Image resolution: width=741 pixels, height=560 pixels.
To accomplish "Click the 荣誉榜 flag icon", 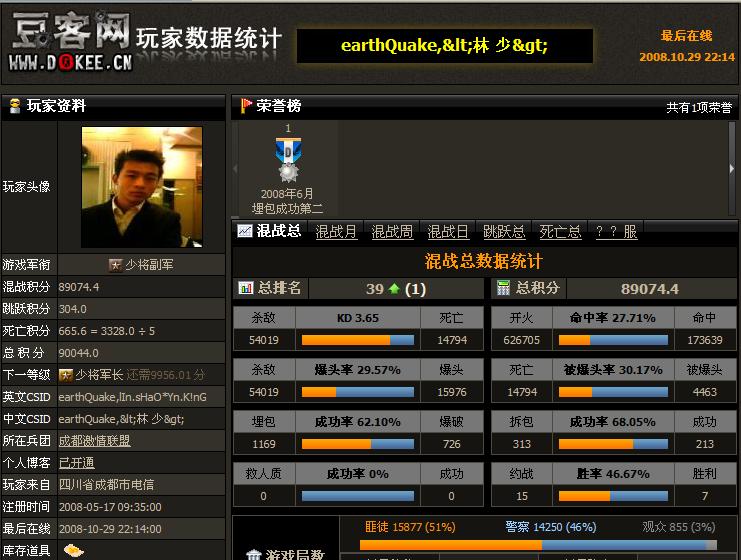I will 246,106.
